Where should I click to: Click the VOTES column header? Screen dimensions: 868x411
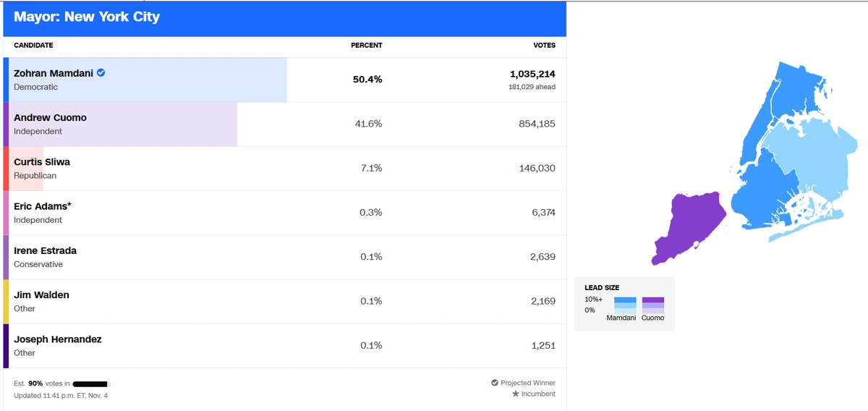click(544, 46)
